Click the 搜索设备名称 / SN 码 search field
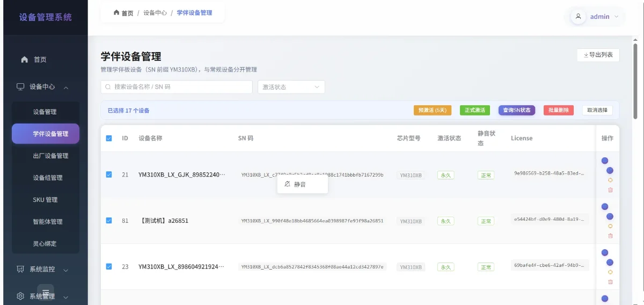Screen dimensions: 644x305 (177, 87)
